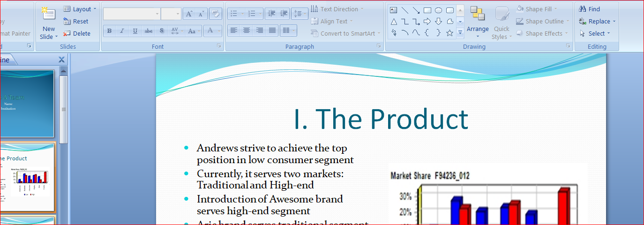The height and width of the screenshot is (225, 644).
Task: Open Change Case dropdown
Action: coord(193,31)
